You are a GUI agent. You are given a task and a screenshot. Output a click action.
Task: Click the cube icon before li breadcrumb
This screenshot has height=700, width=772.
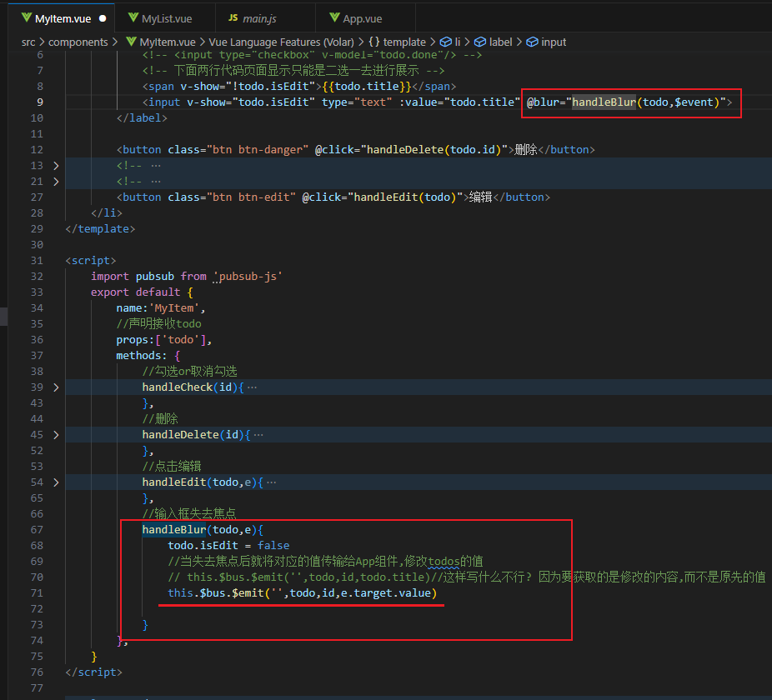pyautogui.click(x=445, y=42)
